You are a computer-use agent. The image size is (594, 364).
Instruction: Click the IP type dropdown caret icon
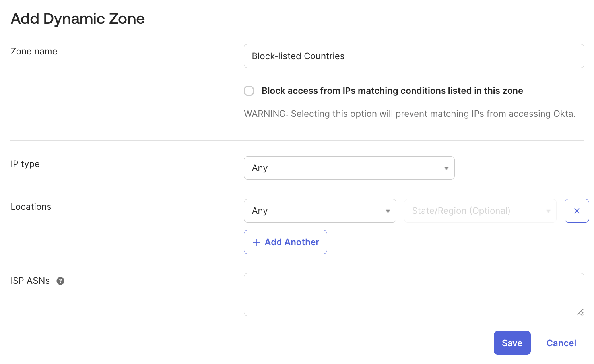446,168
